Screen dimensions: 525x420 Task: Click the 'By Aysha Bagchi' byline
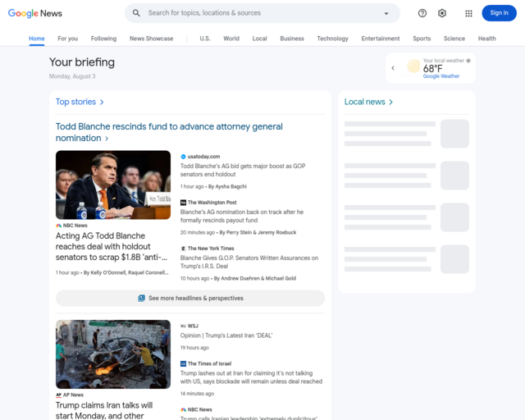click(x=227, y=186)
